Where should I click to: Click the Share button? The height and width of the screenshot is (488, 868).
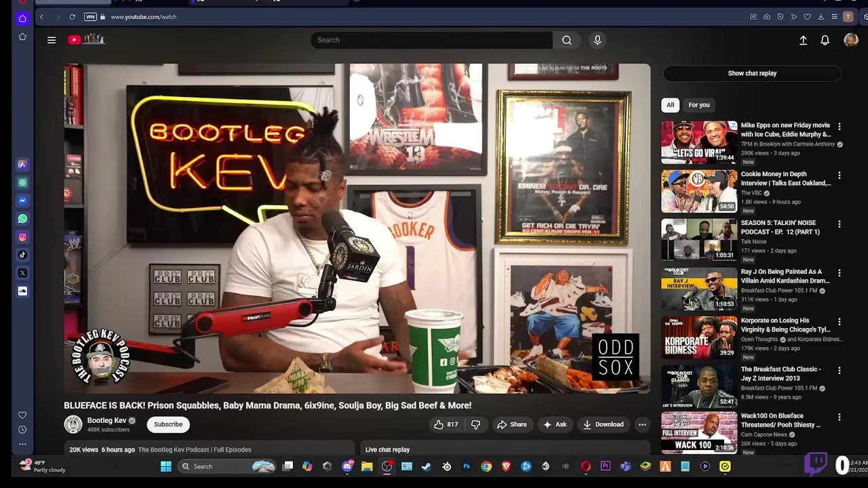512,424
